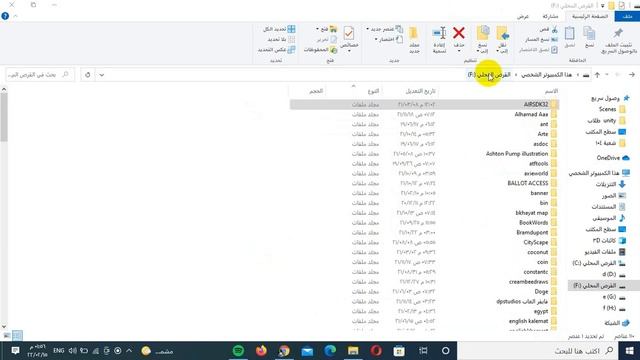Click the Invert selection icon
Viewport: 640px width, 360px height.
291,49
